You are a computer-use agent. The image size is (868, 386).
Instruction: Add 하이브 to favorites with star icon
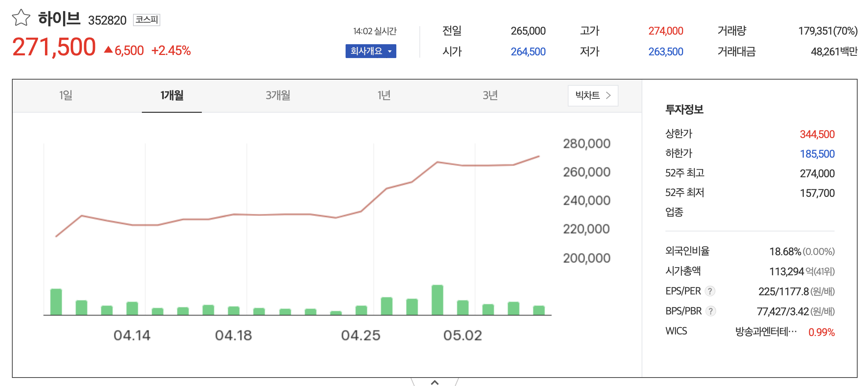21,18
